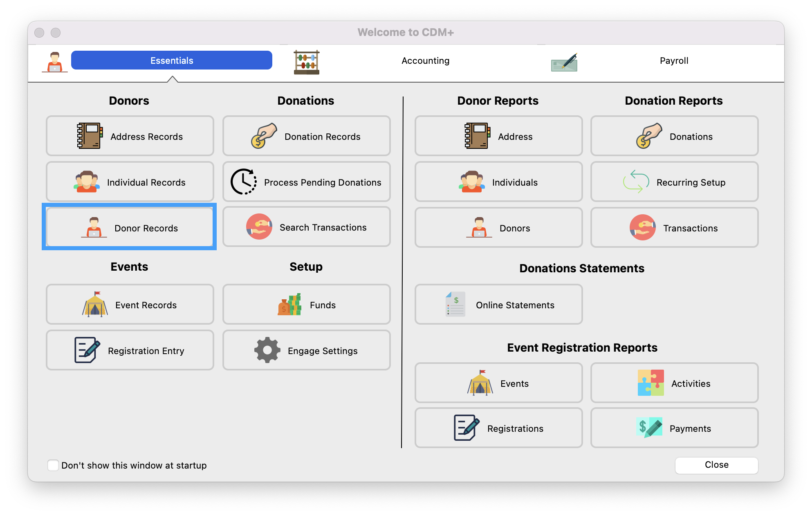Switch to the Accounting tab
Image resolution: width=812 pixels, height=516 pixels.
pyautogui.click(x=425, y=61)
